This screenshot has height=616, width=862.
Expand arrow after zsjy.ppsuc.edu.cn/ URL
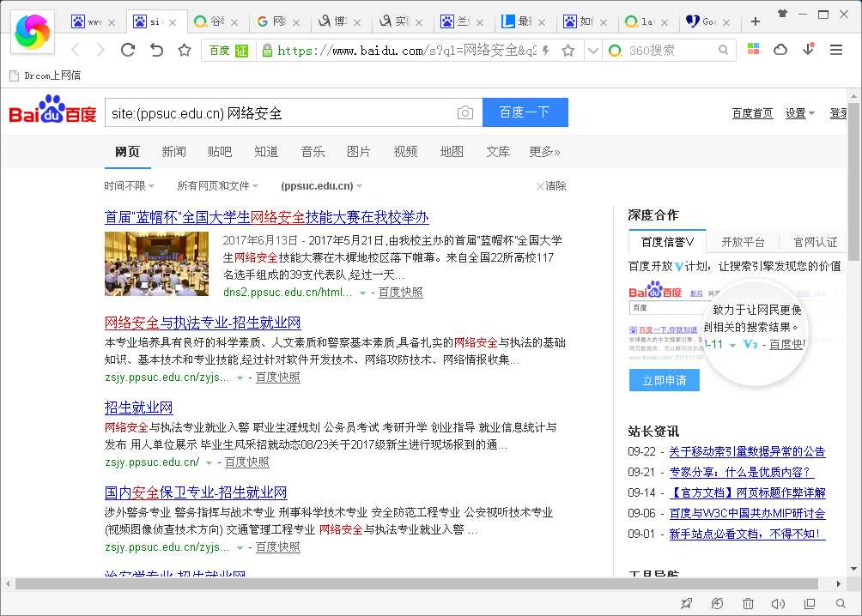pyautogui.click(x=209, y=462)
